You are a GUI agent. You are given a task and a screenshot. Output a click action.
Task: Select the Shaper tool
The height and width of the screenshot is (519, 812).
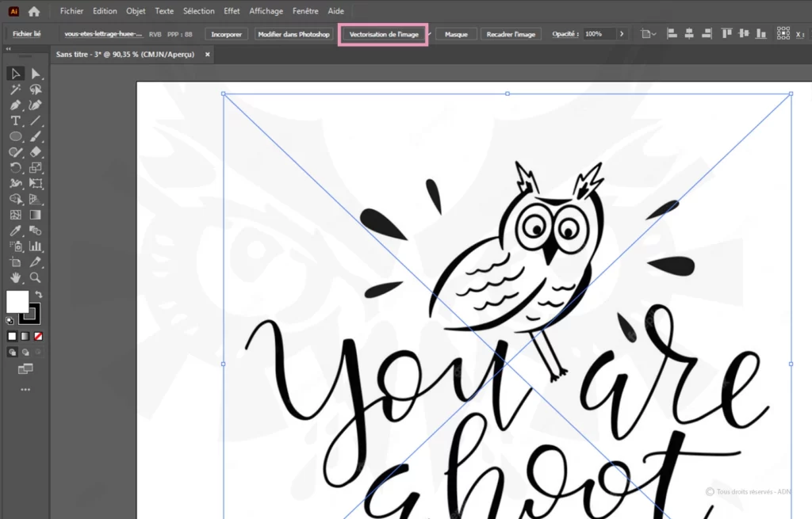coord(16,152)
